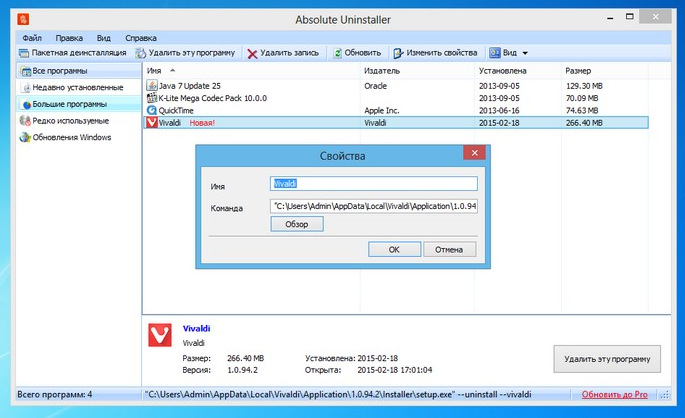The height and width of the screenshot is (418, 685).
Task: Click the 2013-06-16 install date cell
Action: pos(499,111)
